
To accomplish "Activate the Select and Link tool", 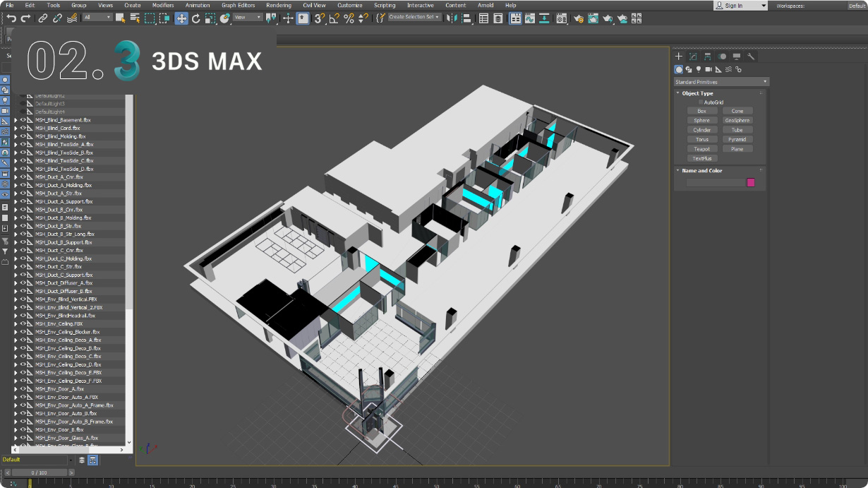I will (x=43, y=18).
